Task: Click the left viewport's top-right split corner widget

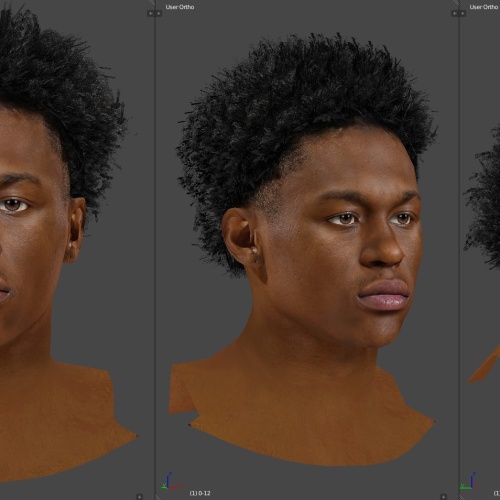Action: (x=152, y=2)
